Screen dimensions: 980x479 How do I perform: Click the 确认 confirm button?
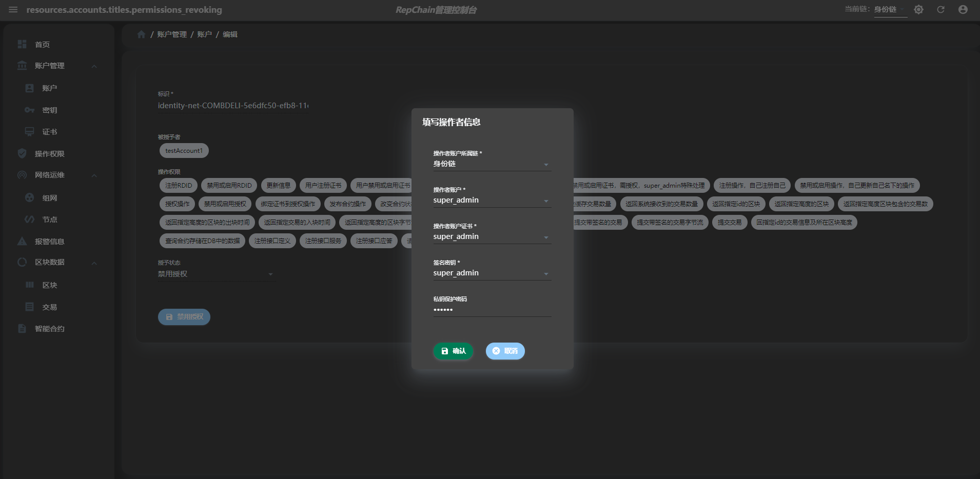[x=453, y=351]
